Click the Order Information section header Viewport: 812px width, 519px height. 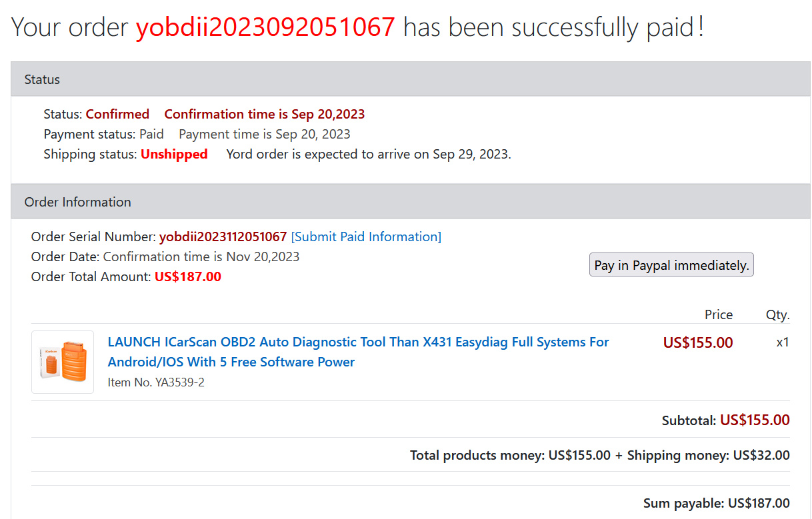click(x=411, y=202)
